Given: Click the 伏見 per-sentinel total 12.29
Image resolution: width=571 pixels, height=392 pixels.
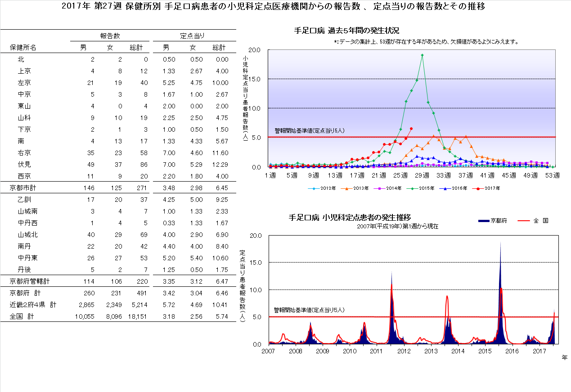Looking at the screenshot, I should [220, 165].
